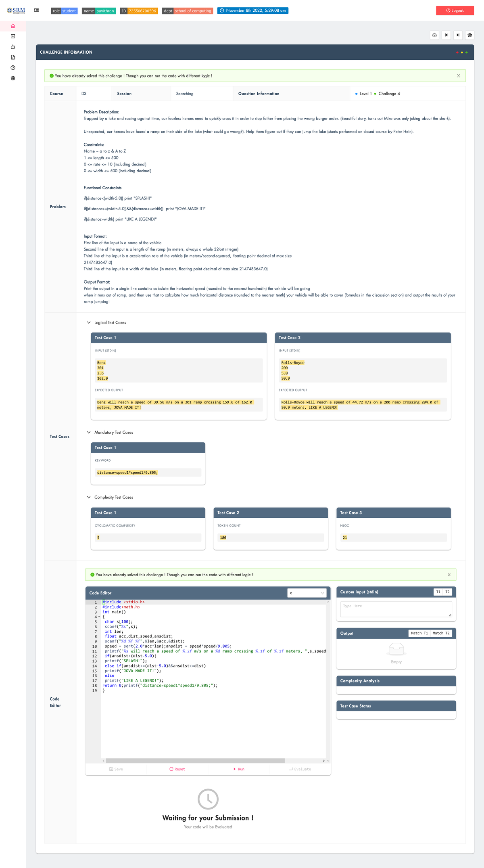
Task: Click the Custom Input text field
Action: pyautogui.click(x=396, y=609)
